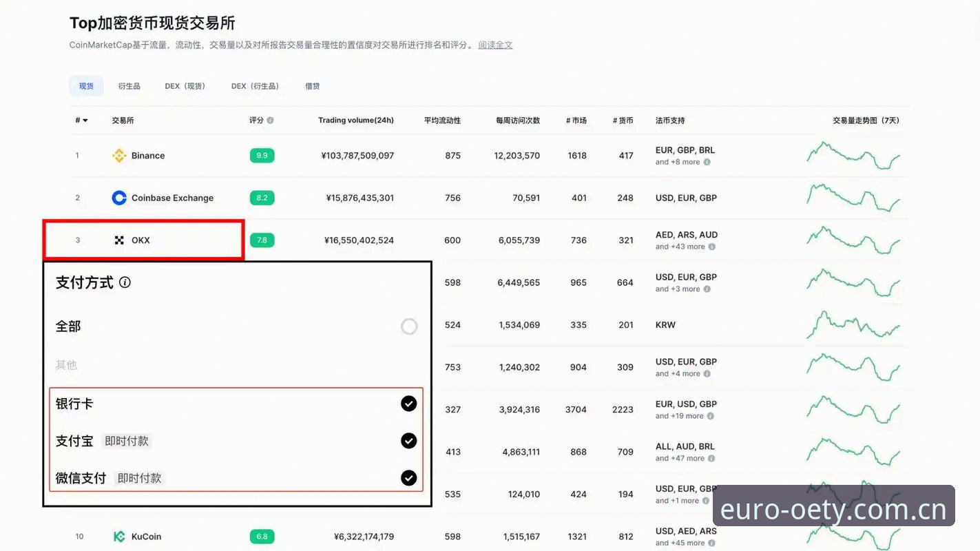Expand 'and +19 more' fiat currencies
The width and height of the screenshot is (980, 551).
(680, 416)
